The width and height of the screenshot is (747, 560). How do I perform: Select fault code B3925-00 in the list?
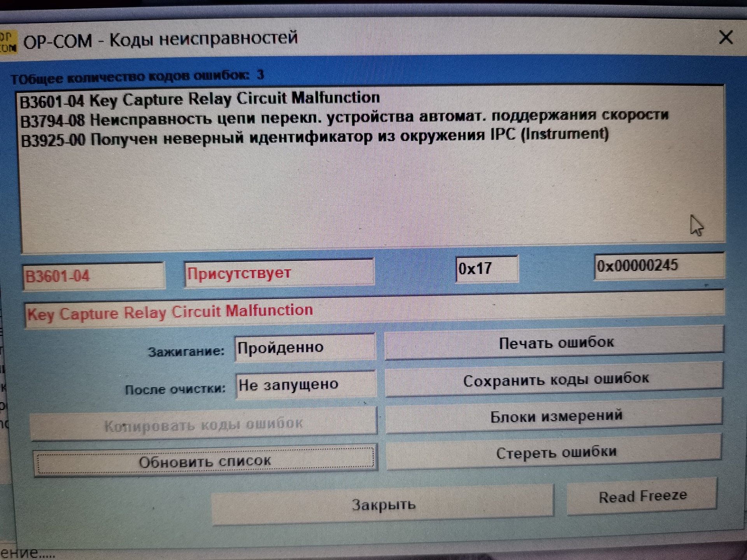314,137
